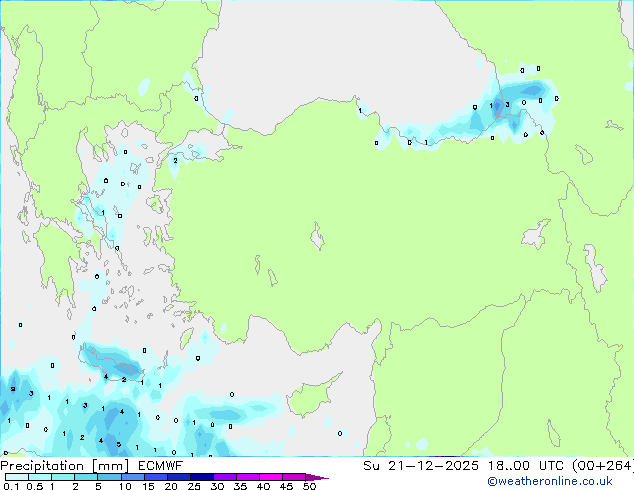
Task: Select the 30–35 mm purple legend swatch
Action: pos(225,477)
